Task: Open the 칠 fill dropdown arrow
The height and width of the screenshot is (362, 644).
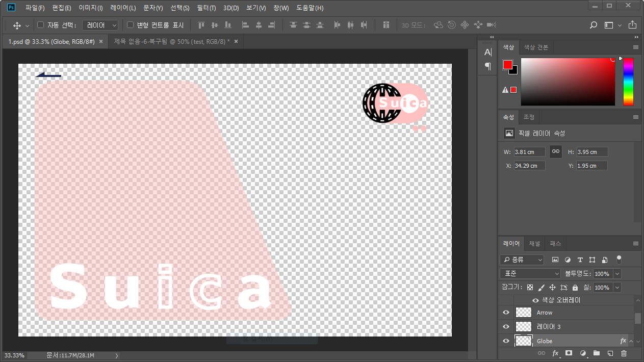Action: pyautogui.click(x=617, y=288)
